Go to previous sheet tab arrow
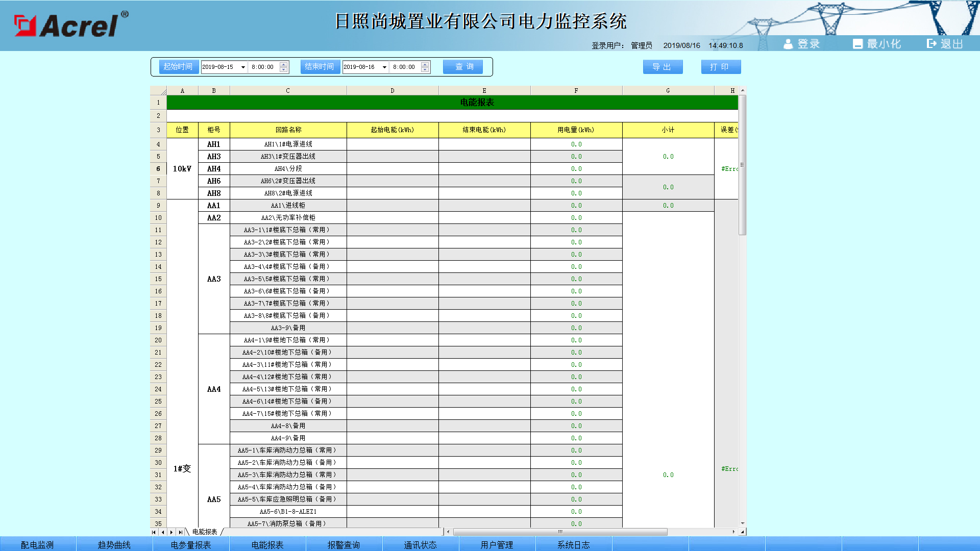 (163, 532)
